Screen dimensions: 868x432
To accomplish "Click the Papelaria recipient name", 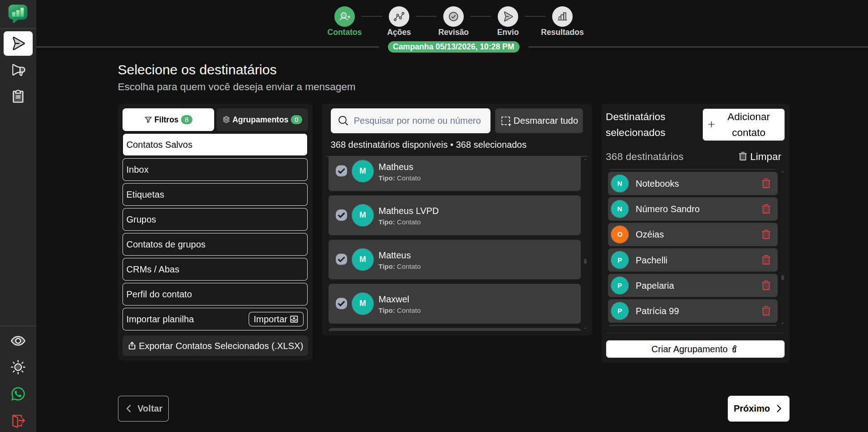I will [654, 286].
